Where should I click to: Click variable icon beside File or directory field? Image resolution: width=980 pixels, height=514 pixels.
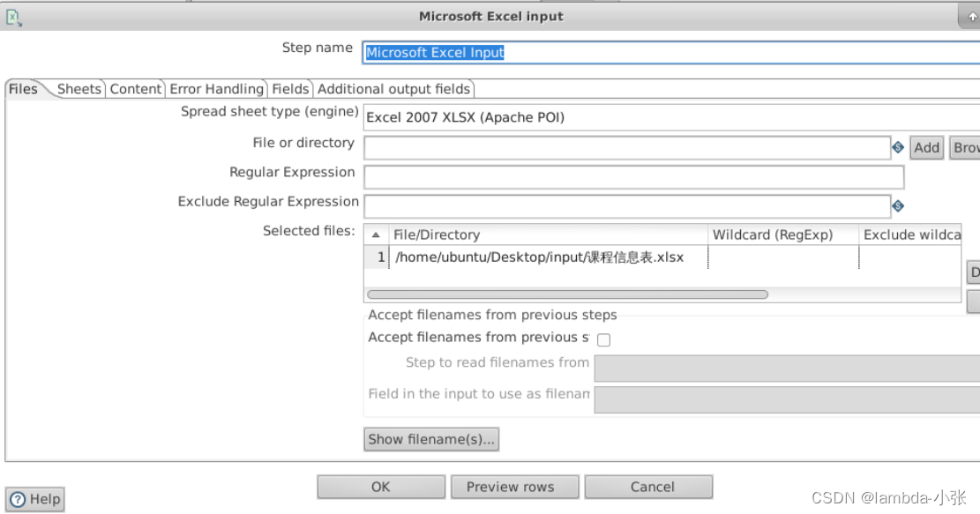tap(898, 147)
